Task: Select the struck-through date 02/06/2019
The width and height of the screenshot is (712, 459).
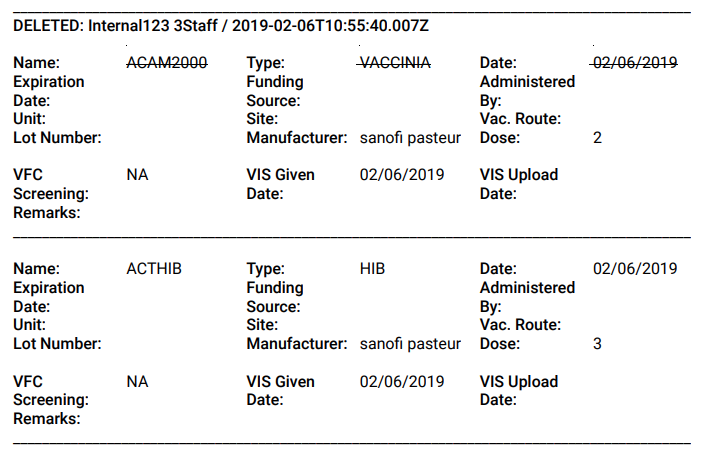Action: pyautogui.click(x=634, y=63)
